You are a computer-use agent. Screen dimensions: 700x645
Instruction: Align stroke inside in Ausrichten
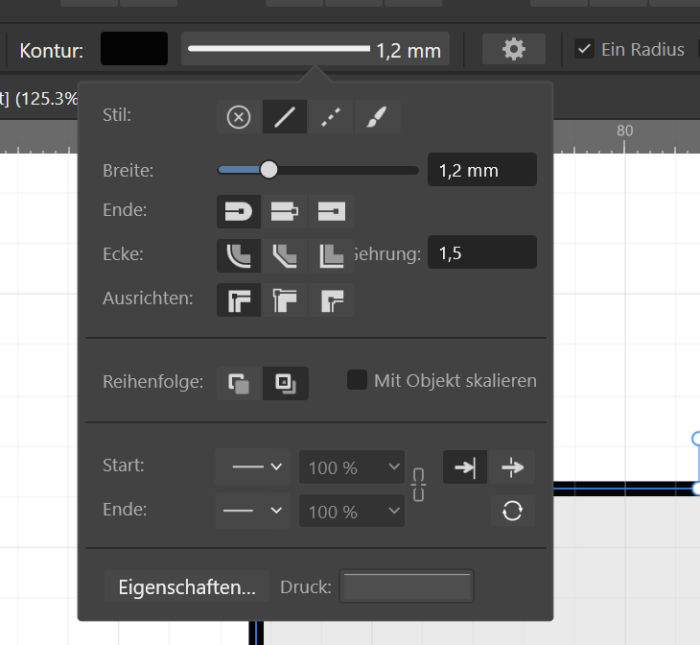click(x=285, y=300)
